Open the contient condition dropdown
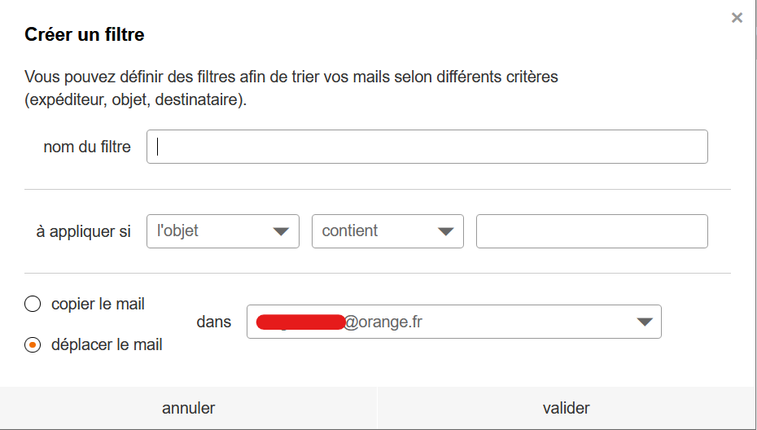 [387, 231]
